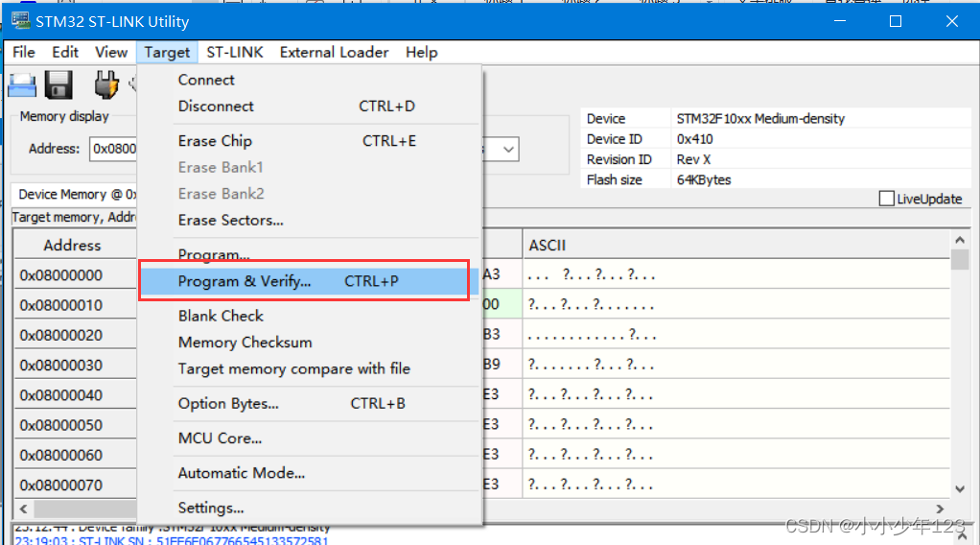Screen dimensions: 980x545
Task: Open the data width dropdown arrow
Action: pyautogui.click(x=508, y=150)
